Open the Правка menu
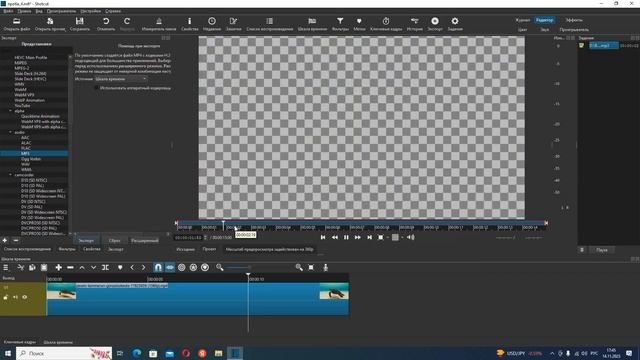Screen dimensions: 640x360 pos(24,11)
